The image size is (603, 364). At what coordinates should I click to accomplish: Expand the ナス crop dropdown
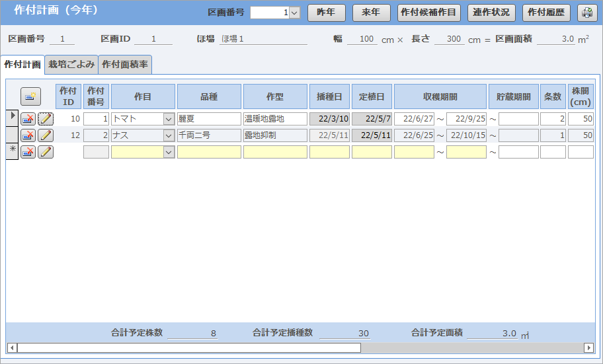coord(169,135)
